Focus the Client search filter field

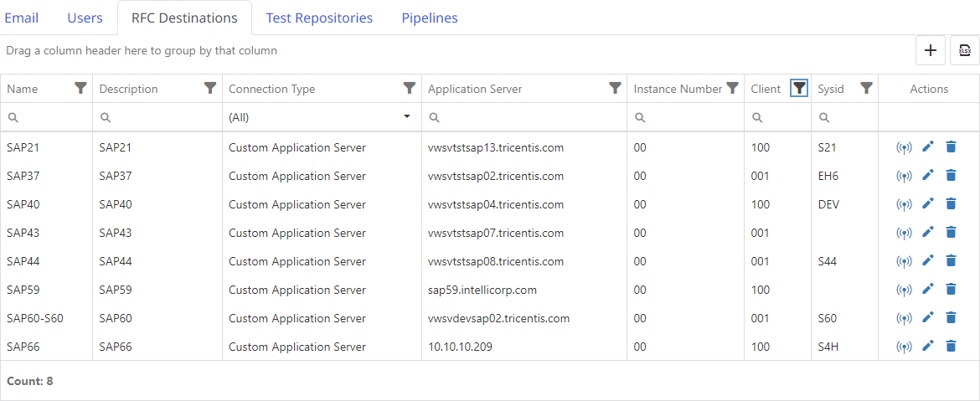[777, 117]
